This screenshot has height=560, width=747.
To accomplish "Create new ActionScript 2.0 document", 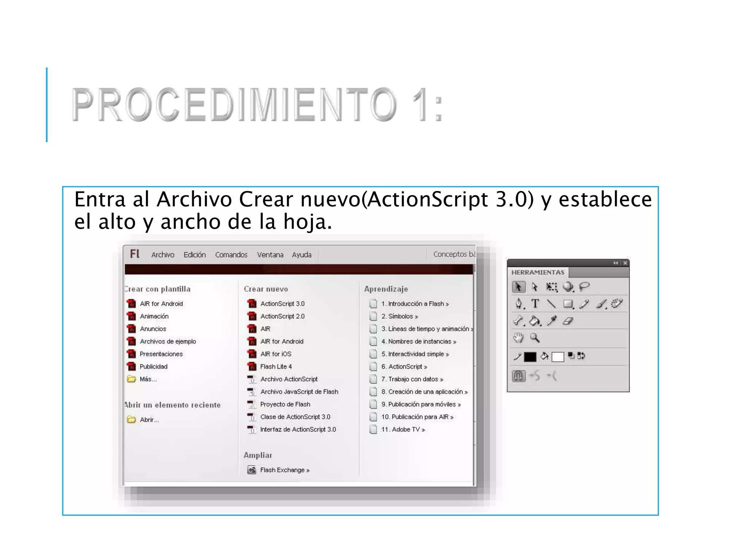I will click(x=282, y=316).
